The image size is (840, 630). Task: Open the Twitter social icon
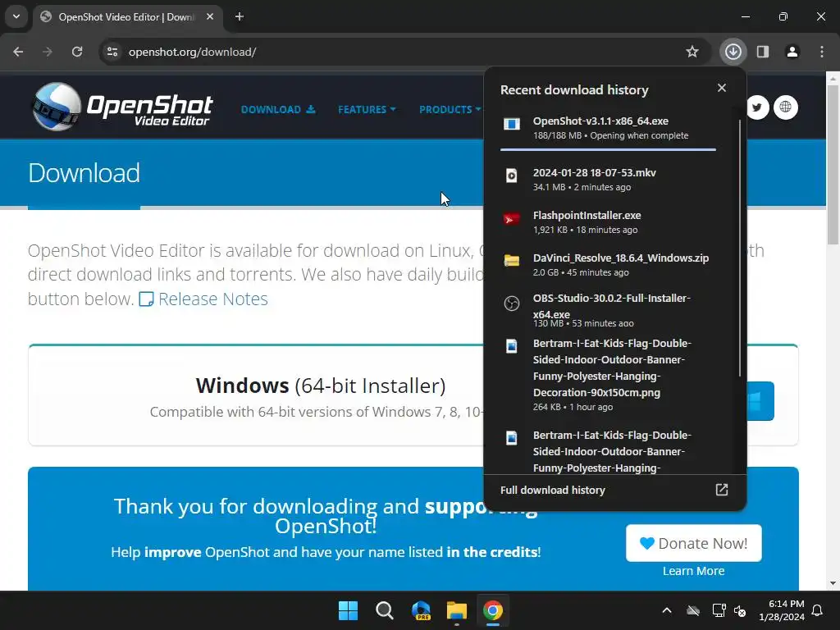(x=756, y=107)
